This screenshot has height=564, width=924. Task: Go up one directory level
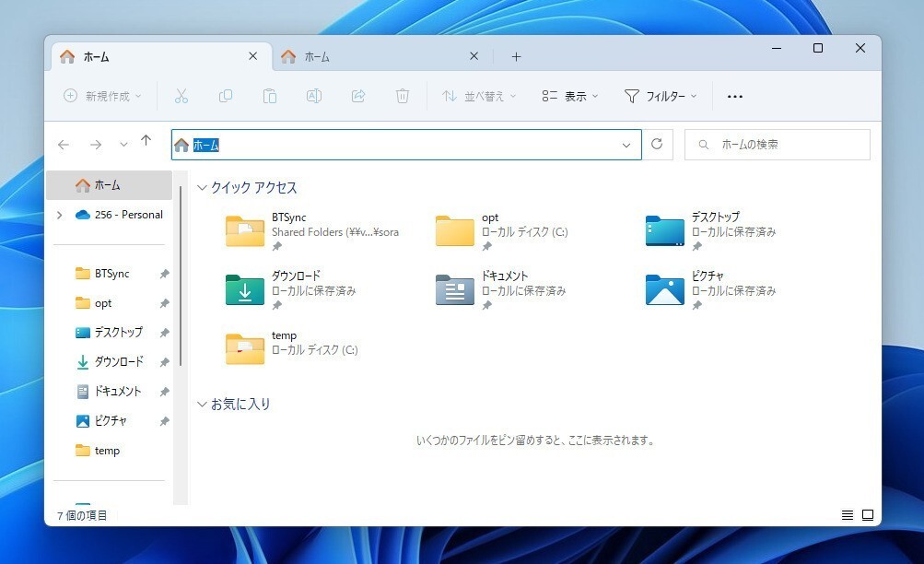[146, 141]
